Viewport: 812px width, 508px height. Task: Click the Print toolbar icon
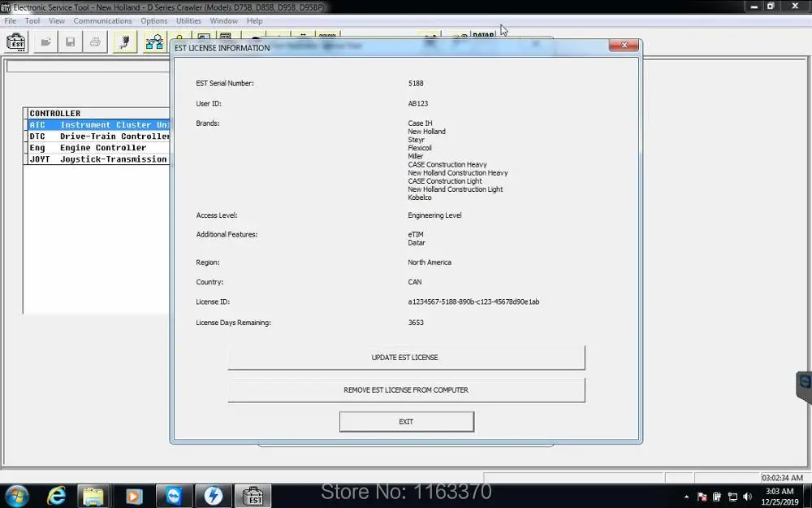coord(95,42)
